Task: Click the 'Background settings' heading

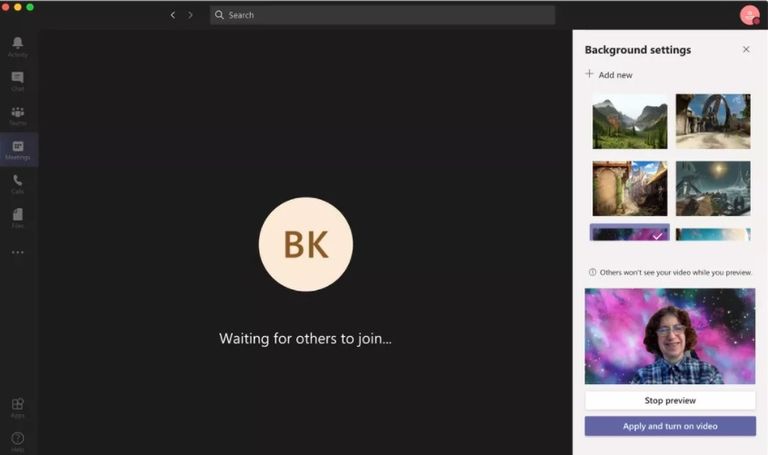Action: point(638,50)
